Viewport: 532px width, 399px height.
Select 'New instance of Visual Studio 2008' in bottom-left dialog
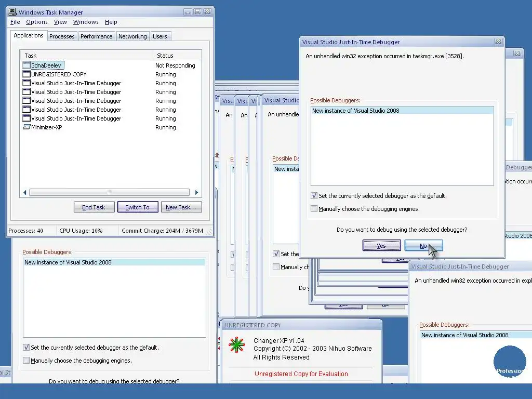click(114, 262)
